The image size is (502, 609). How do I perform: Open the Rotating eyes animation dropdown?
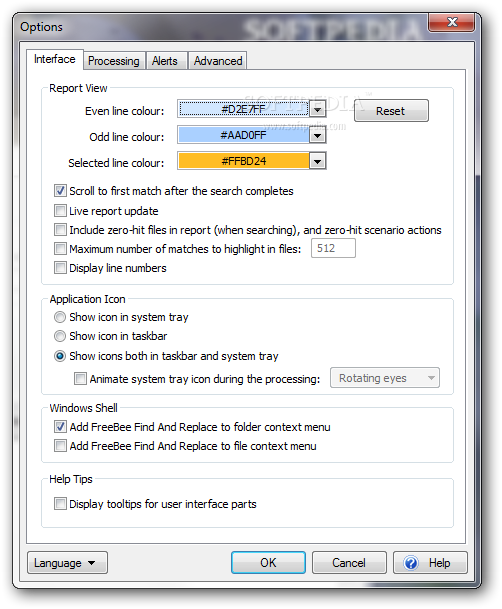[385, 378]
